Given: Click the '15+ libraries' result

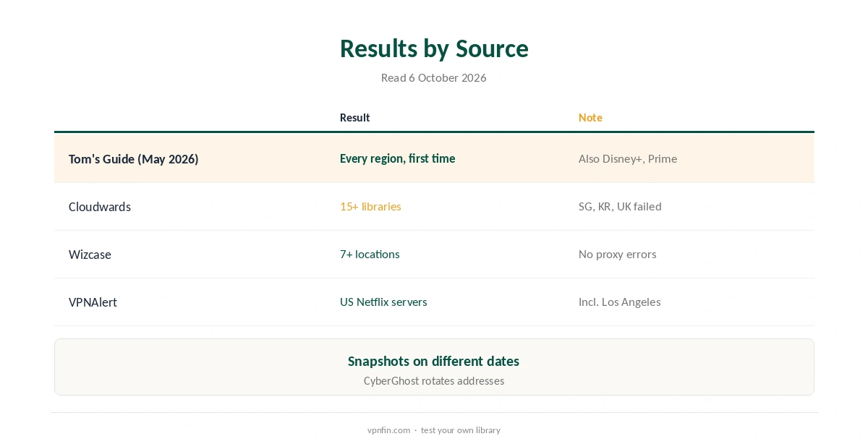Looking at the screenshot, I should tap(370, 206).
